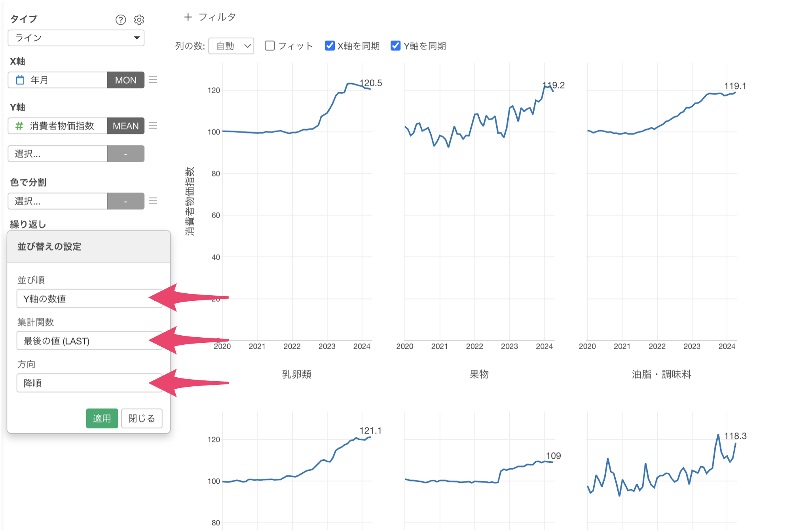The width and height of the screenshot is (797, 532).
Task: Click the MEAN aggregation selector
Action: [x=126, y=126]
